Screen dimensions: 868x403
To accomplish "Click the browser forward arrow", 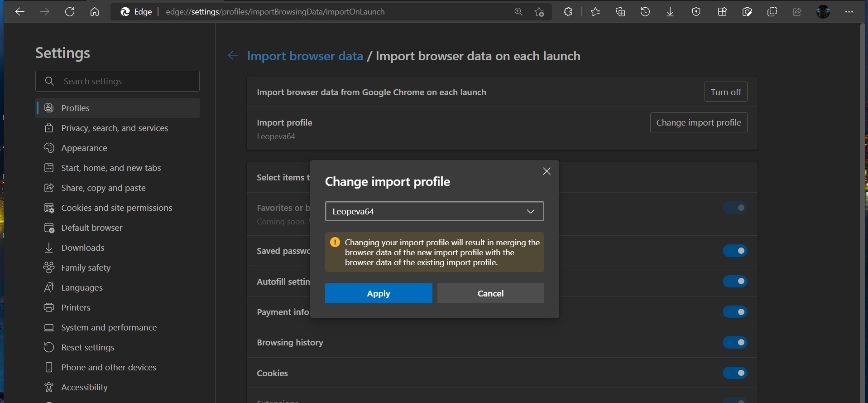I will point(45,12).
